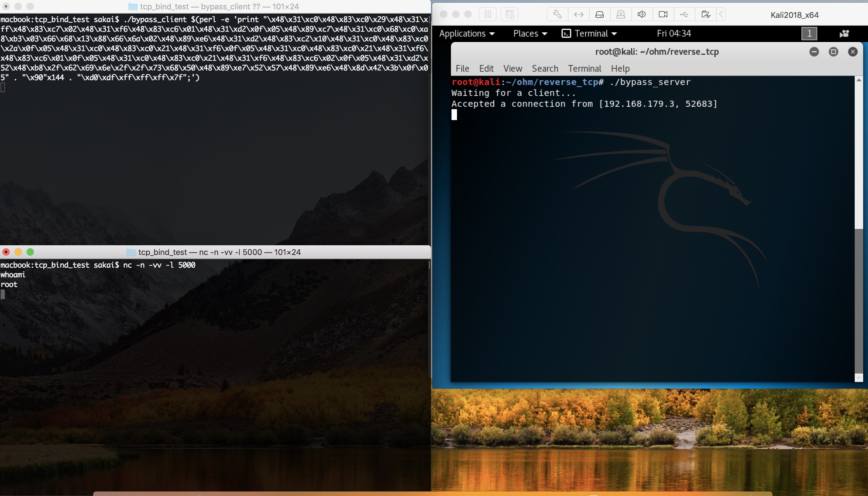The height and width of the screenshot is (496, 868).
Task: Click the camera device icon
Action: (x=663, y=14)
